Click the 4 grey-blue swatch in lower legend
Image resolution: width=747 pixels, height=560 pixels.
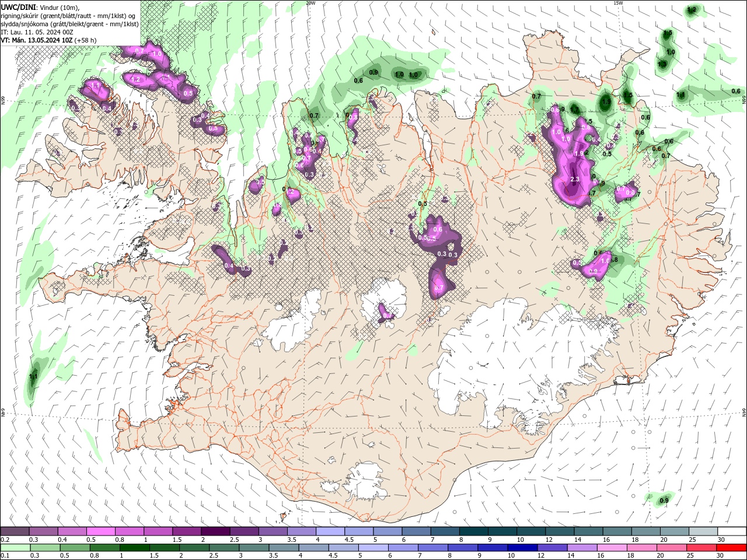click(x=313, y=547)
